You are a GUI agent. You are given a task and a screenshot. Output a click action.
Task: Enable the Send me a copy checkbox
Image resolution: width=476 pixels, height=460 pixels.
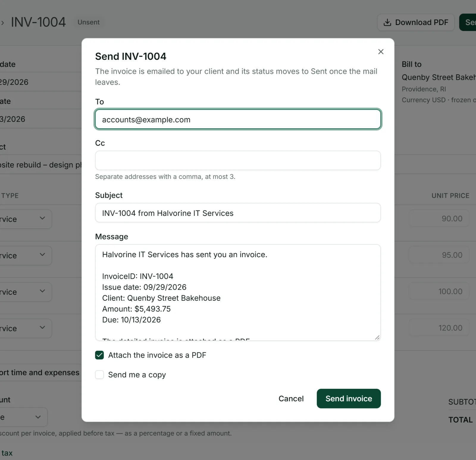pyautogui.click(x=99, y=375)
